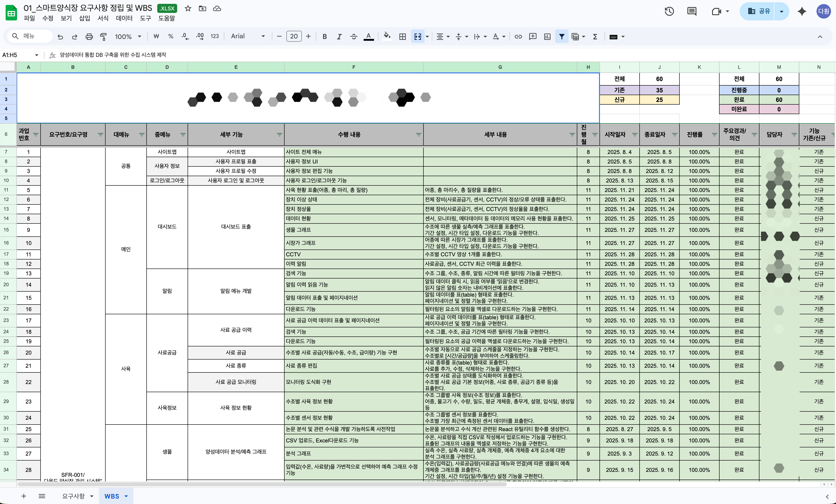Open the 삽입 menu
Screen dimensions: 836x504
coord(85,18)
